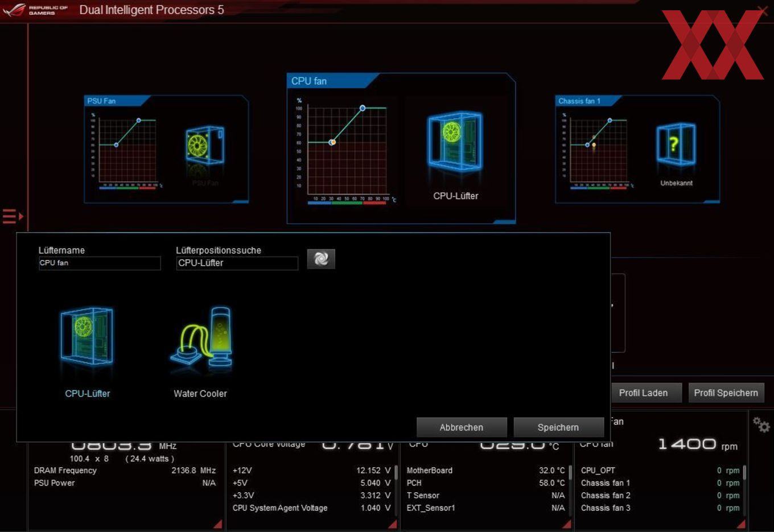
Task: Click the unknown Chassis fan 1 icon
Action: [676, 144]
